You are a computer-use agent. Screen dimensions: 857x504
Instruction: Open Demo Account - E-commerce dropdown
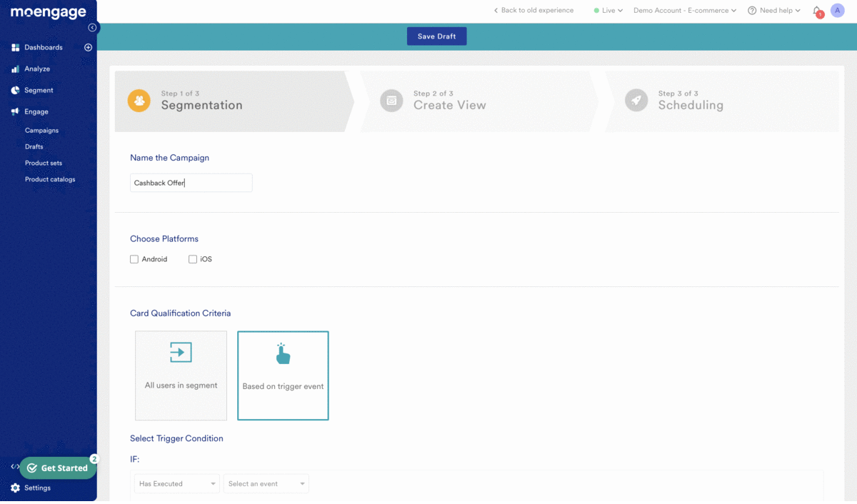pos(685,11)
